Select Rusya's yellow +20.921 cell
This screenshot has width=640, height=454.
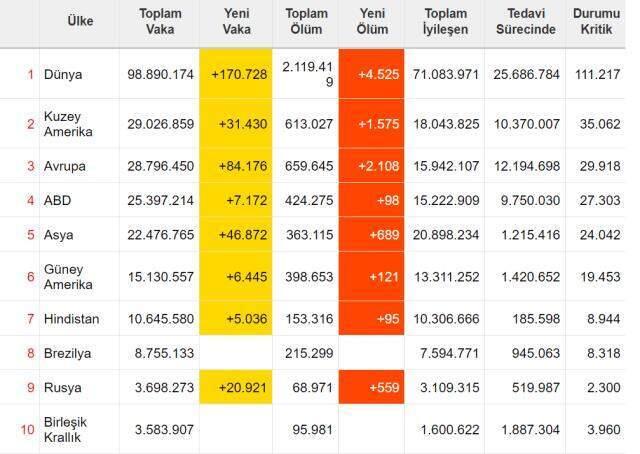(236, 387)
